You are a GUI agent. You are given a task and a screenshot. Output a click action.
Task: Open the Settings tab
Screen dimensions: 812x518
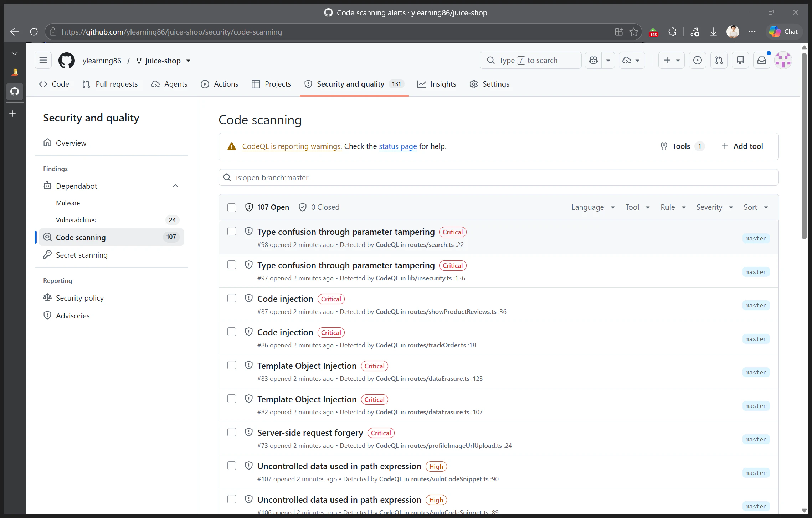pos(489,84)
